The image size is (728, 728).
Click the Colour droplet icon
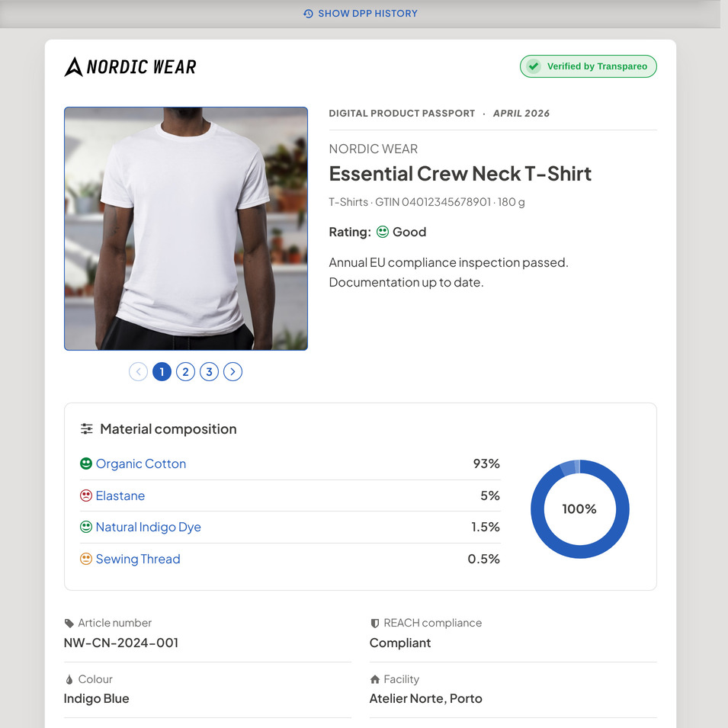(69, 680)
